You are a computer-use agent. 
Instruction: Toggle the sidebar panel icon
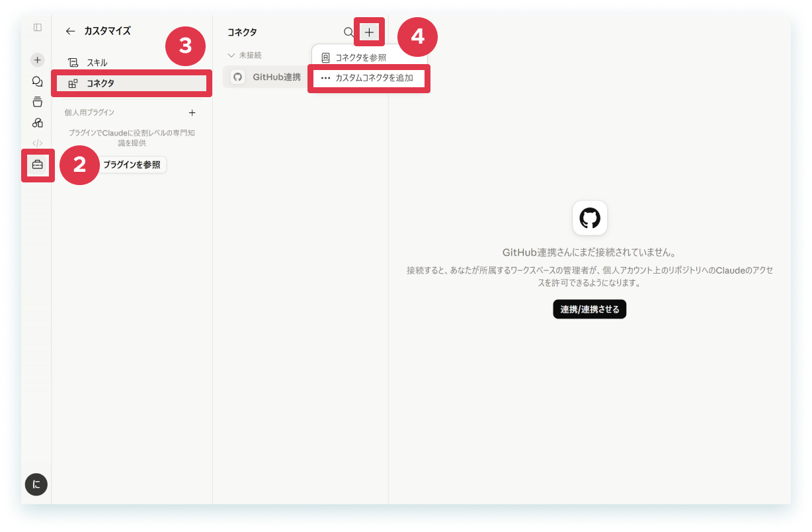pos(37,28)
